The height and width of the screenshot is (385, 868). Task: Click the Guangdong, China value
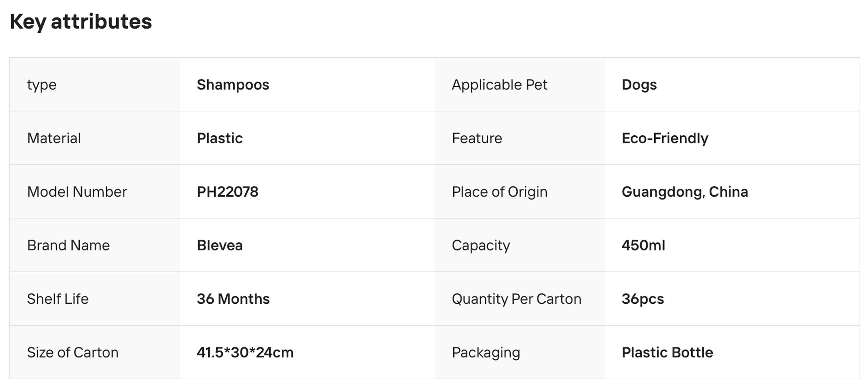click(x=685, y=192)
